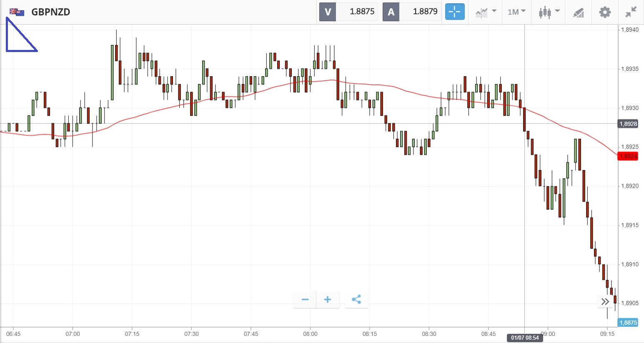Click the GBPNZD currency flags icon
The height and width of the screenshot is (343, 644).
(x=17, y=12)
